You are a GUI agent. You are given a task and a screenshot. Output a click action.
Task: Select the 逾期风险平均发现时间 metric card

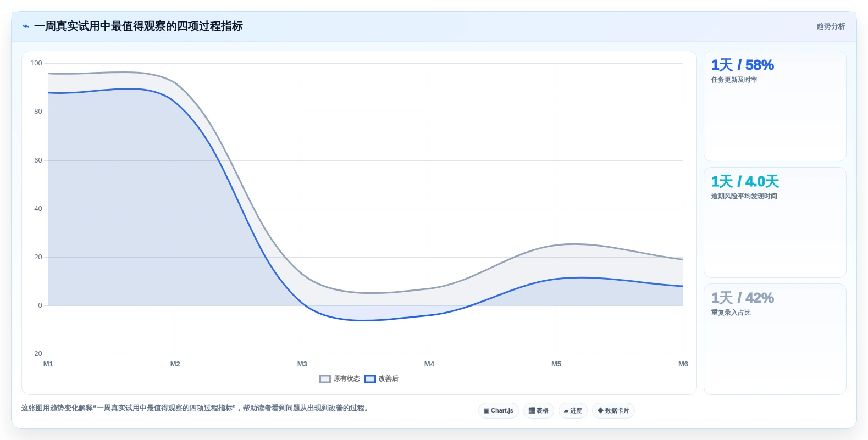[775, 222]
